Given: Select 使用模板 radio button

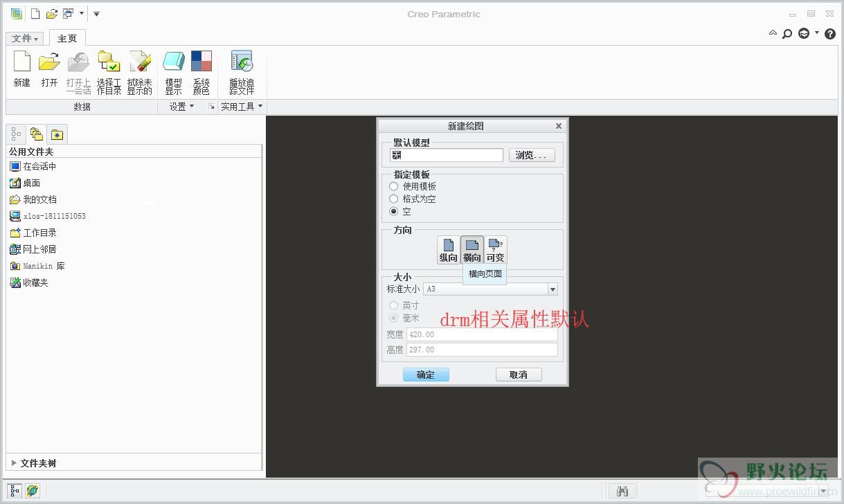Looking at the screenshot, I should coord(394,186).
